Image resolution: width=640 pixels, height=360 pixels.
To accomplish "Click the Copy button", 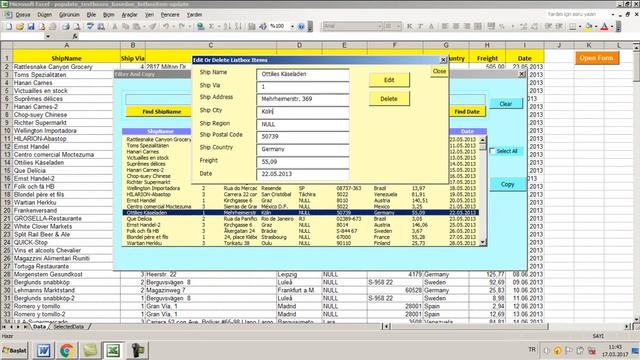I will [x=507, y=184].
